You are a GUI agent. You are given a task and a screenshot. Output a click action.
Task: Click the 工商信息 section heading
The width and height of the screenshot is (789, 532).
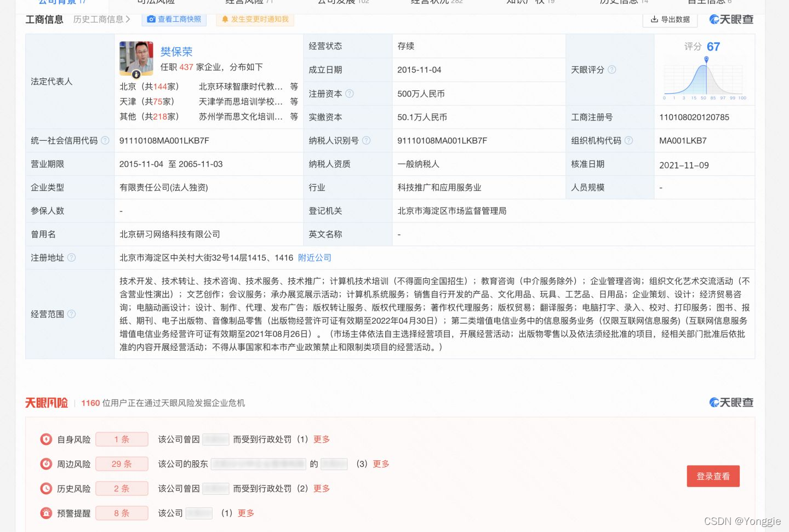[44, 20]
